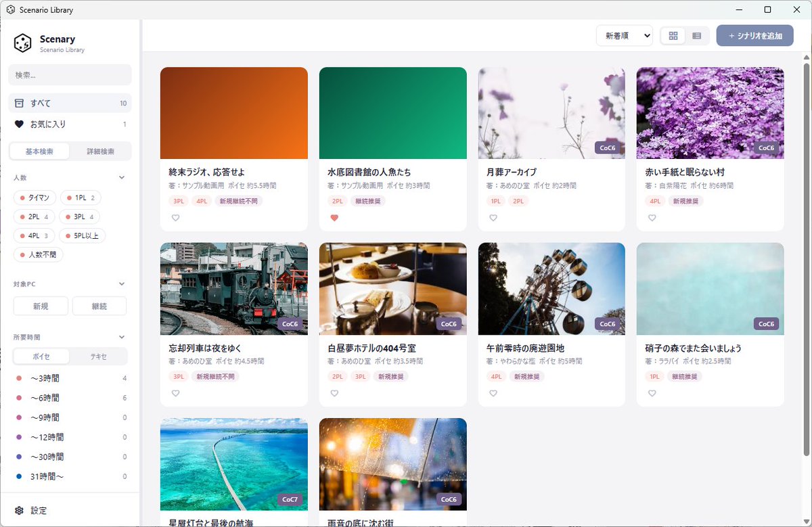The width and height of the screenshot is (812, 527).
Task: Filter by 〜9時間 duration
Action: (70, 417)
